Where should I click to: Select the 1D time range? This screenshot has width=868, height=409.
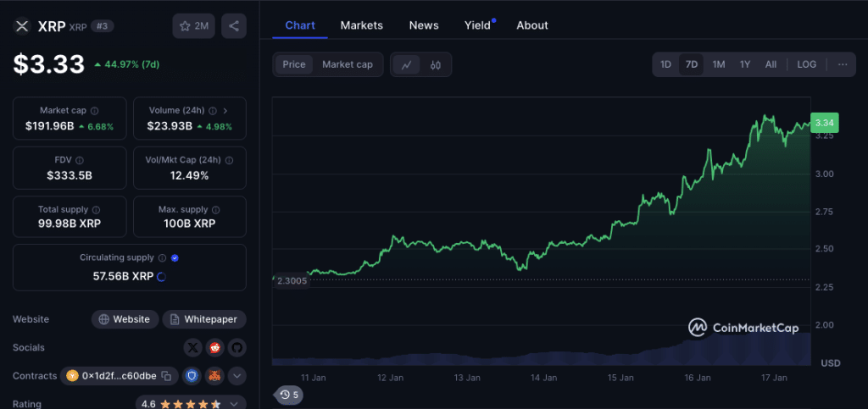click(x=665, y=64)
